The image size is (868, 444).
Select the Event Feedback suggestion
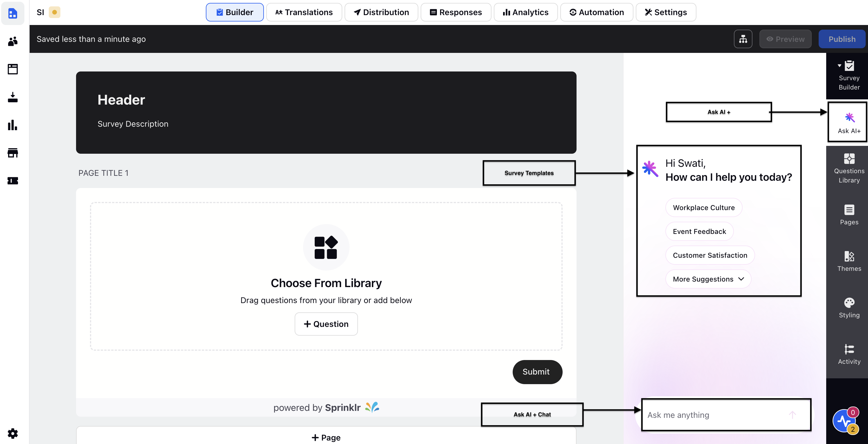pos(699,232)
